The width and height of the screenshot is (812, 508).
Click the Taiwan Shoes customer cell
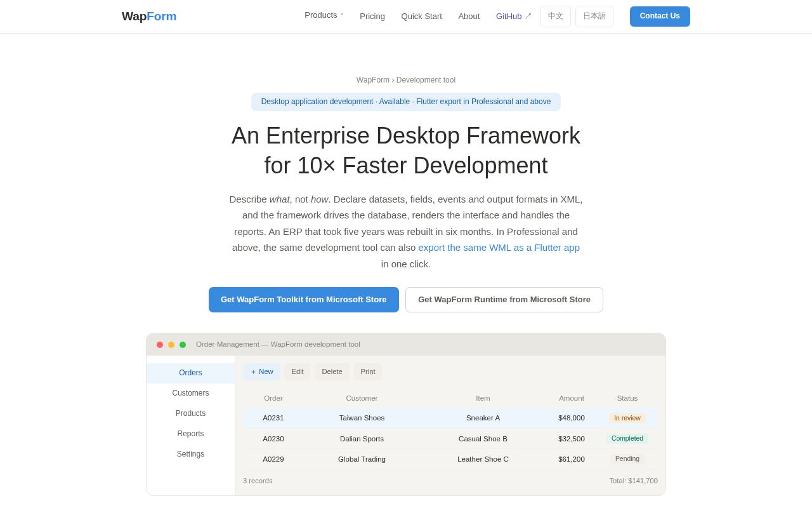pos(362,418)
